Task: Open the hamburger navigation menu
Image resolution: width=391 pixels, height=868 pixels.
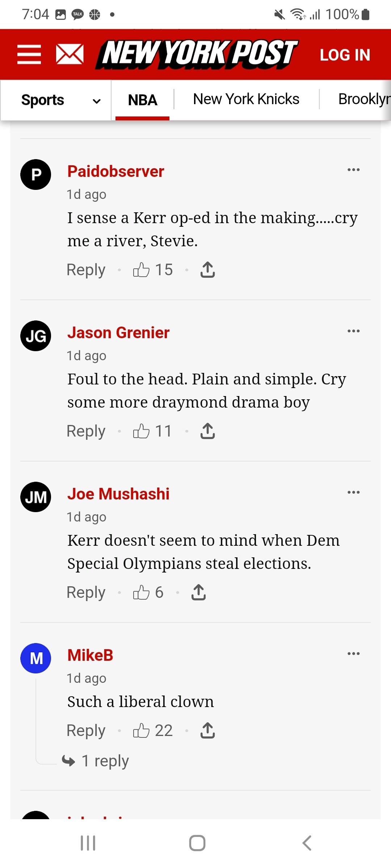Action: (29, 55)
